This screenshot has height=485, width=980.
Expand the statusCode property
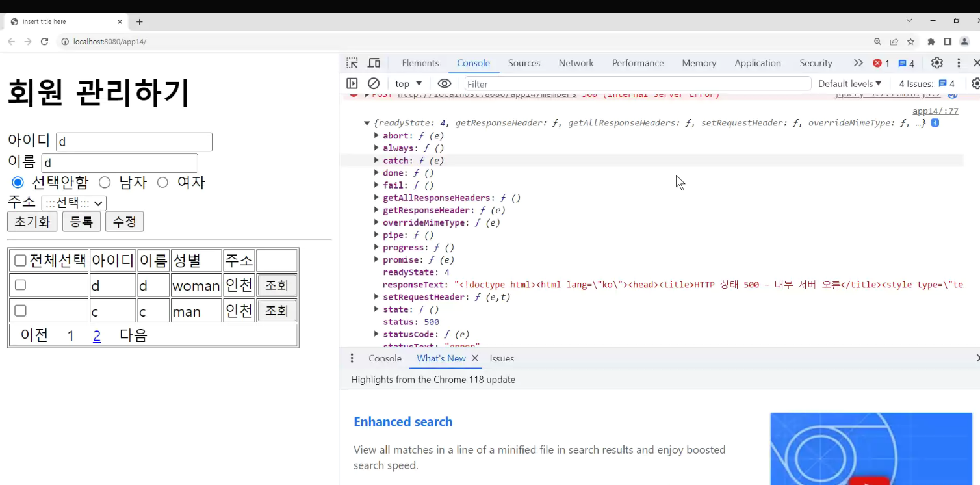point(377,334)
